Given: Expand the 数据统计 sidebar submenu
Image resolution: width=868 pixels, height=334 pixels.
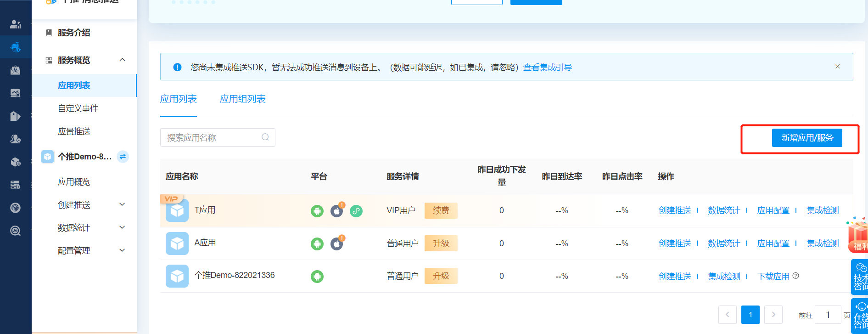Looking at the screenshot, I should 122,227.
